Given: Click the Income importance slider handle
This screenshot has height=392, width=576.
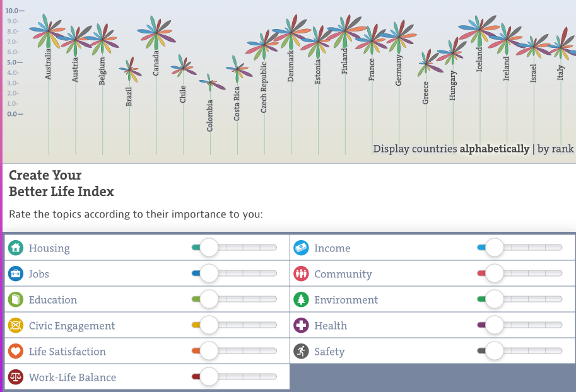Looking at the screenshot, I should [495, 248].
